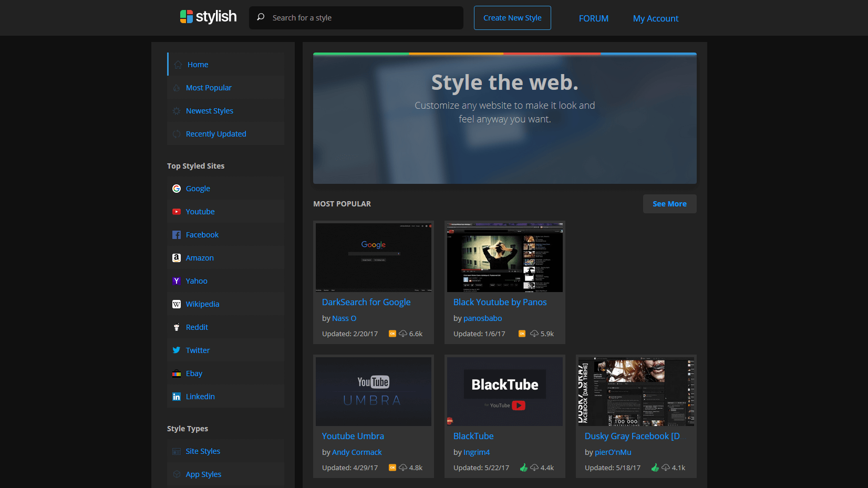Screen dimensions: 868x488
Task: Click download cloud icon on Youtube Umbra card
Action: pos(403,468)
